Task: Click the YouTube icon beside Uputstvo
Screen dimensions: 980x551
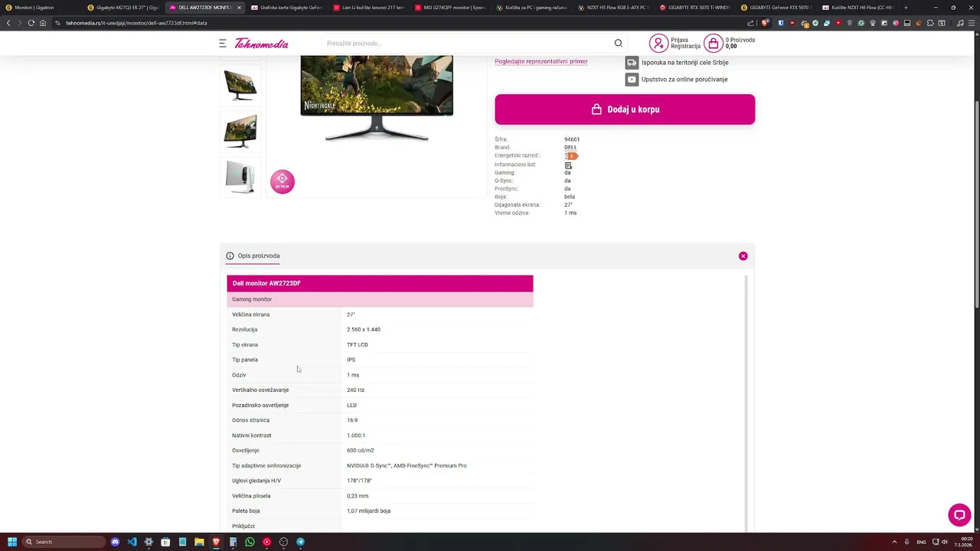Action: 632,80
